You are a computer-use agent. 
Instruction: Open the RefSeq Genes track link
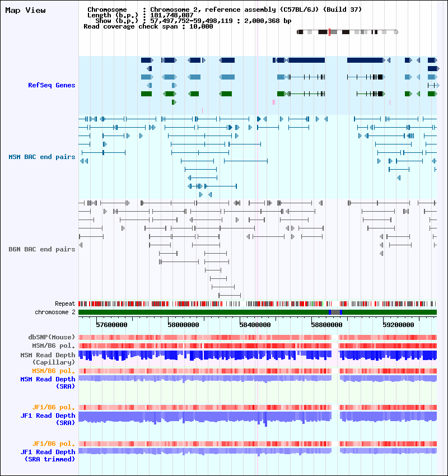(x=52, y=85)
